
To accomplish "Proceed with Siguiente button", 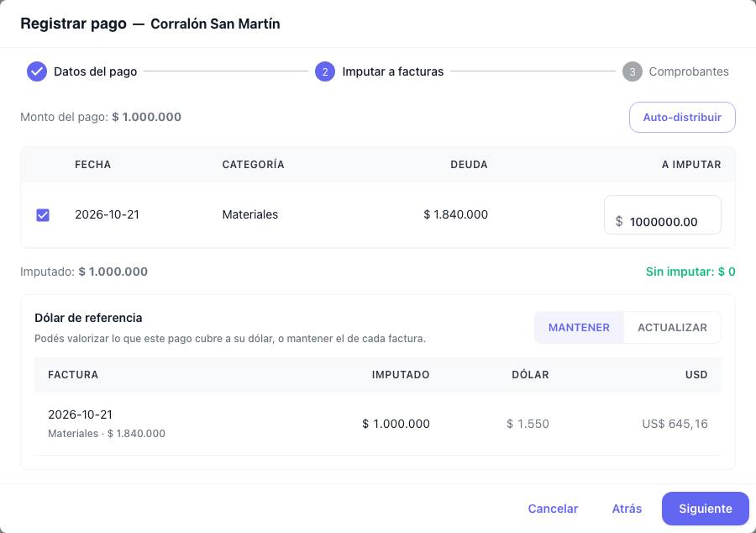I will pyautogui.click(x=706, y=509).
